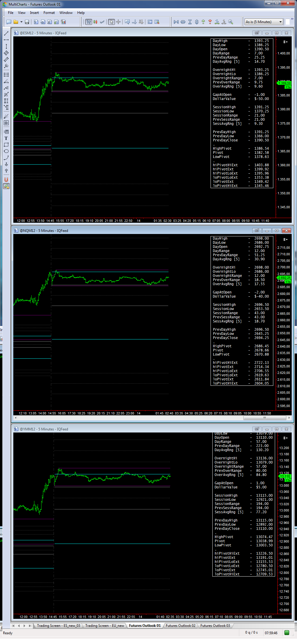Switch to Trading Screen - ES_new_03 tab
Screen dimensions: 297x644
click(x=59, y=626)
